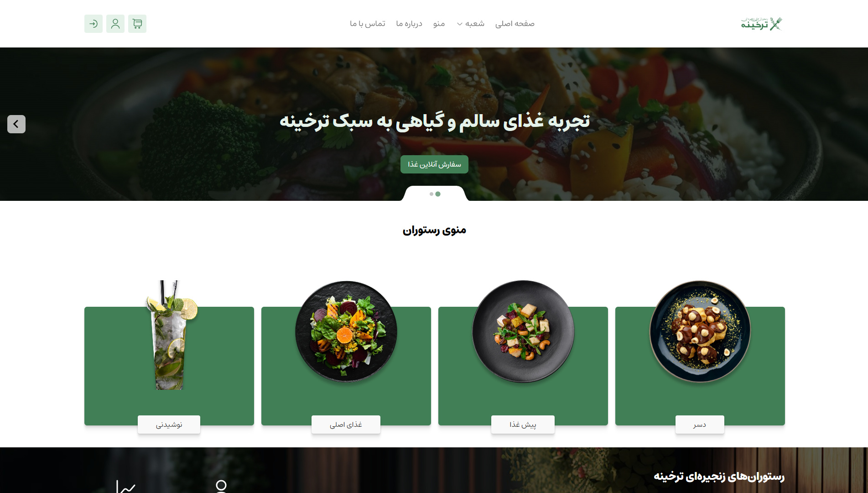Viewport: 868px width, 493px height.
Task: Open the نوشیدنی drinks category
Action: click(169, 425)
